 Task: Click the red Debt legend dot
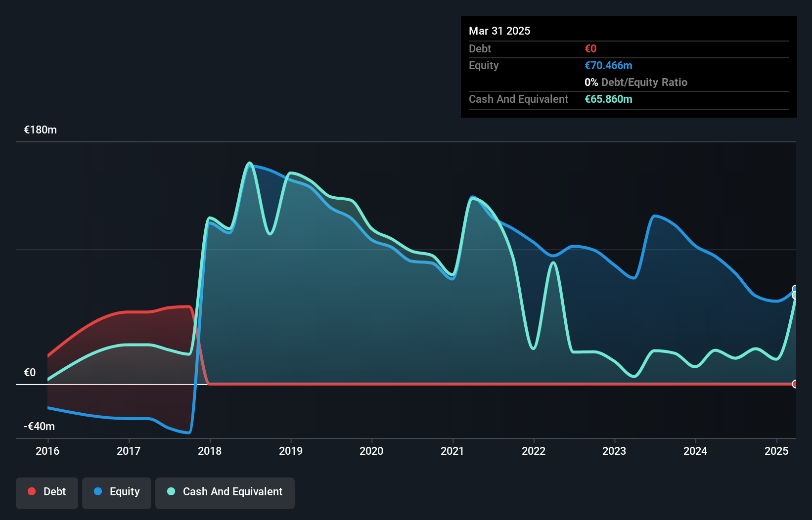pos(32,491)
